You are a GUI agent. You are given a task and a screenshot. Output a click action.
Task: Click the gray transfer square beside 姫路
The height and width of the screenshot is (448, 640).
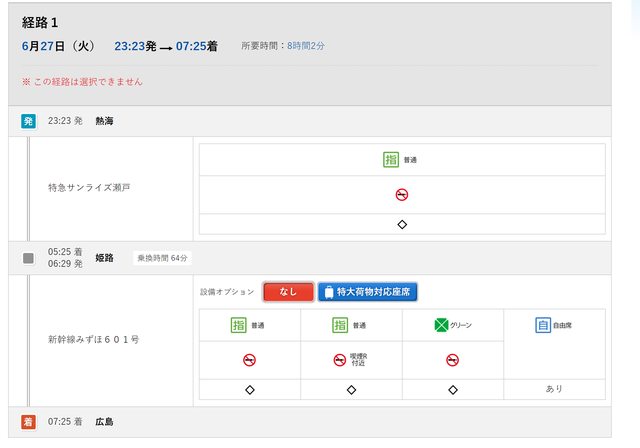point(28,258)
